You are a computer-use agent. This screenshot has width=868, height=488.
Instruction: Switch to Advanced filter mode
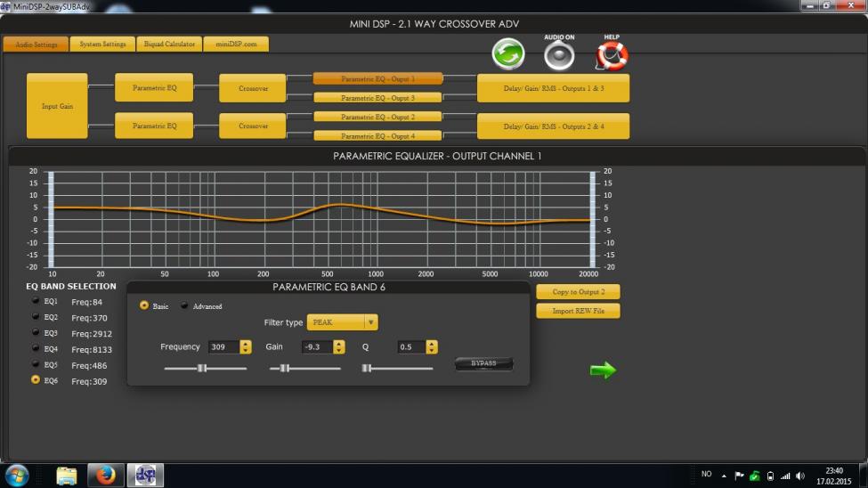[x=184, y=305]
